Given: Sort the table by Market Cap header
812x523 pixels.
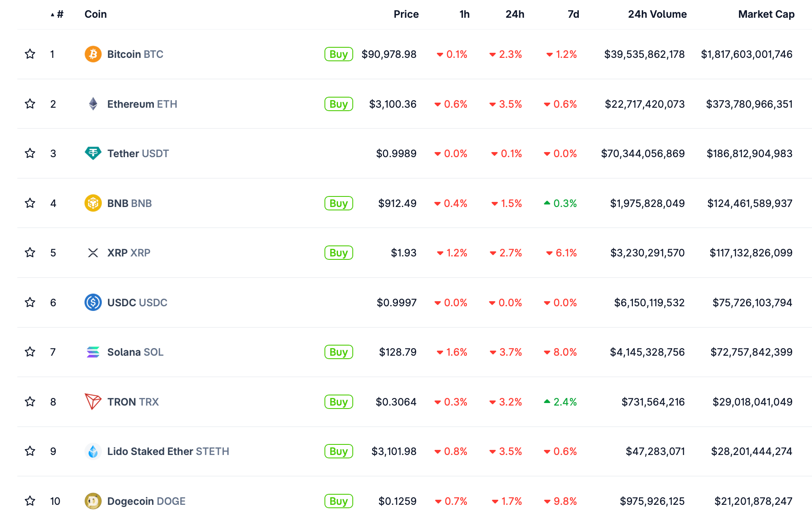Looking at the screenshot, I should click(x=766, y=14).
